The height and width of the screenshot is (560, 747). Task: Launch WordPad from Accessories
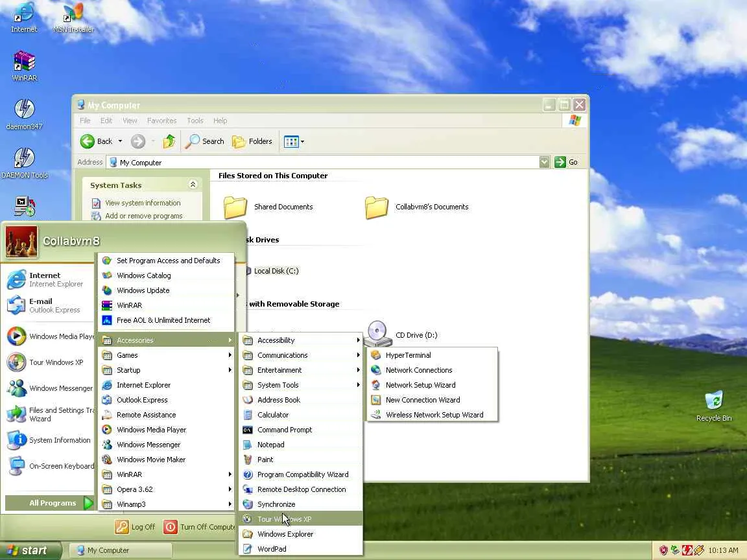[301, 549]
